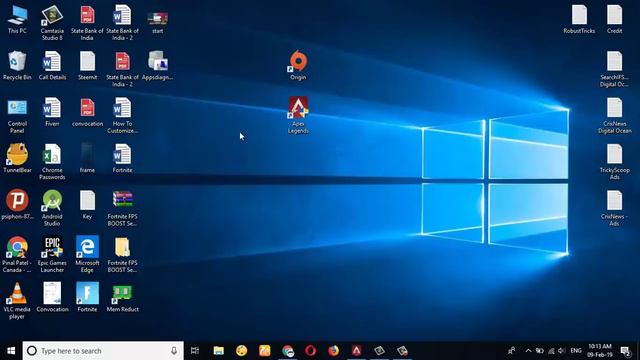
Task: Open the Origin launcher shortcut
Action: [298, 65]
